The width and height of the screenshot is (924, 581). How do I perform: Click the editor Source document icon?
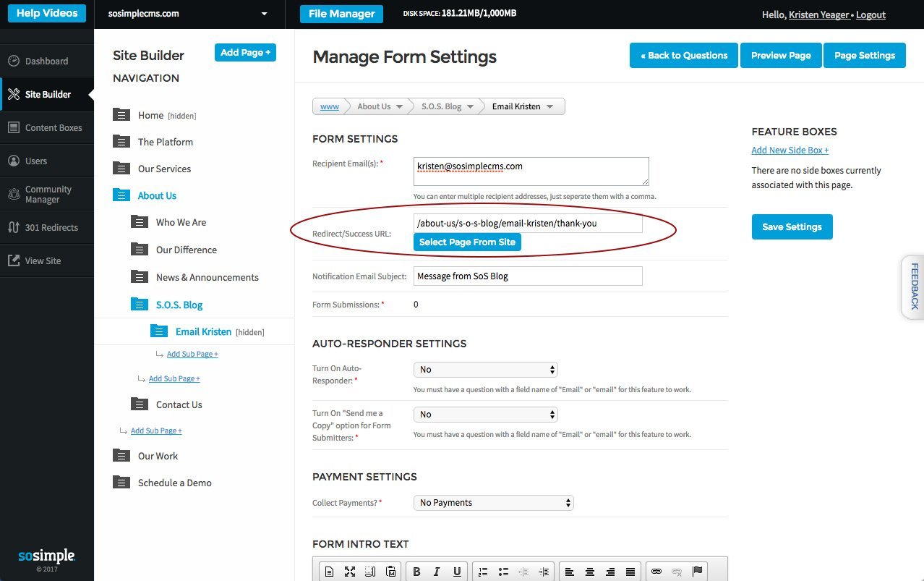[x=329, y=572]
